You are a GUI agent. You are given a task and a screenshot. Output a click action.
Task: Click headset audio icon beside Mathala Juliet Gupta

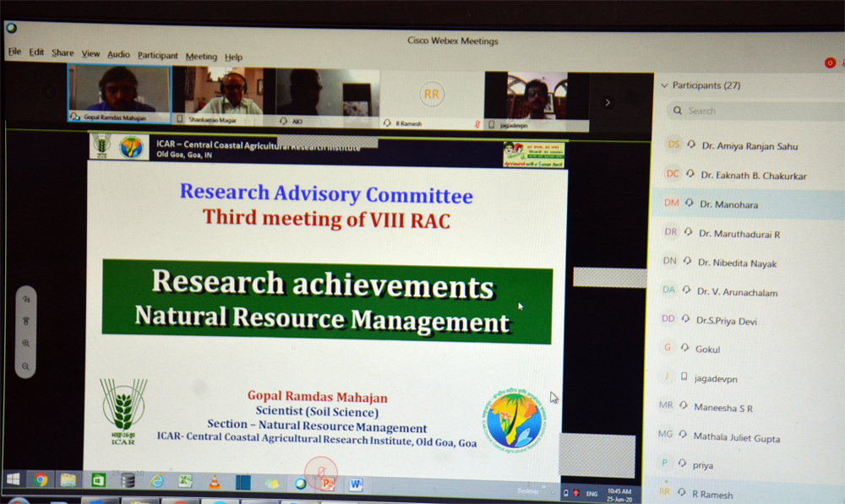(683, 434)
